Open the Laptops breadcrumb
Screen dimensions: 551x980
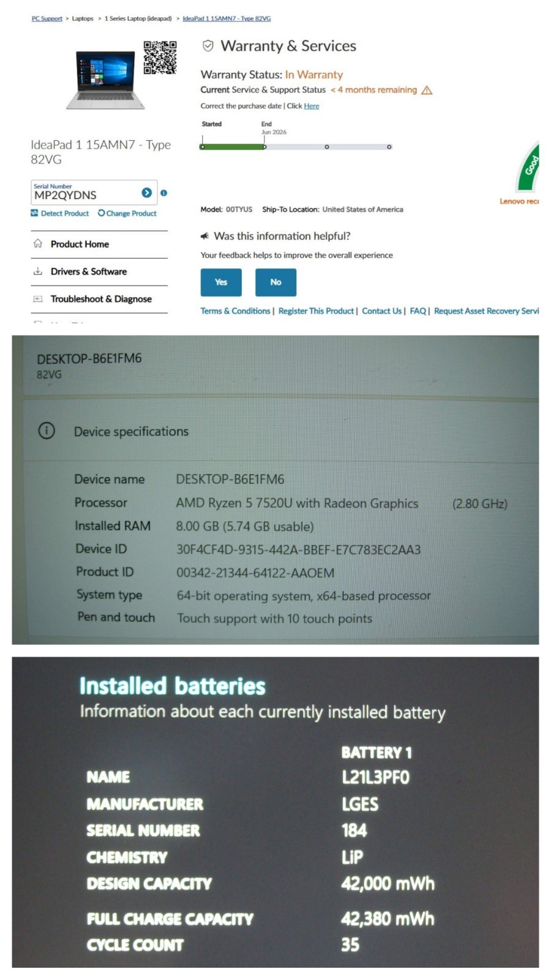(83, 18)
